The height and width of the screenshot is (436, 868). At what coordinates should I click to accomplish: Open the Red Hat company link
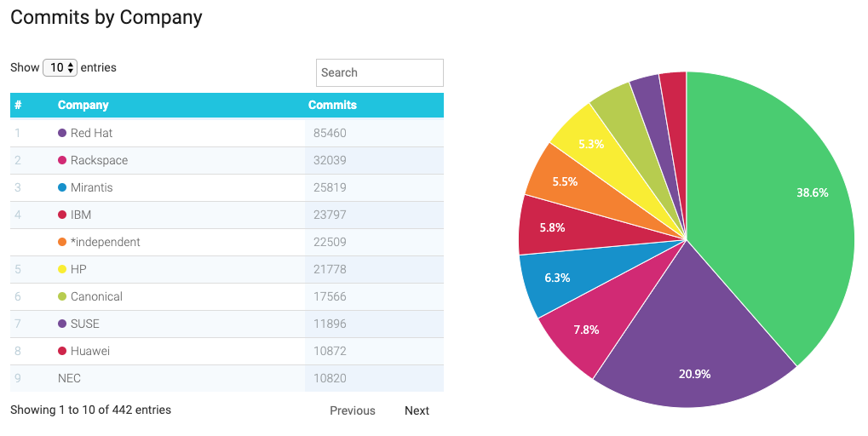tap(91, 133)
